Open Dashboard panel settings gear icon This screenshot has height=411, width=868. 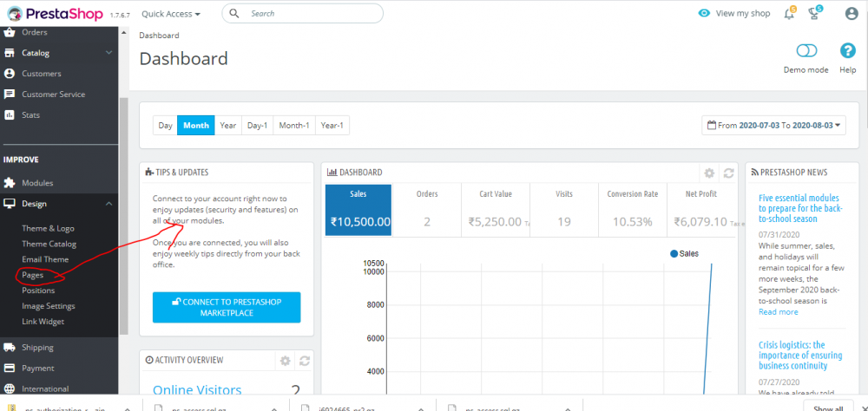click(x=709, y=173)
